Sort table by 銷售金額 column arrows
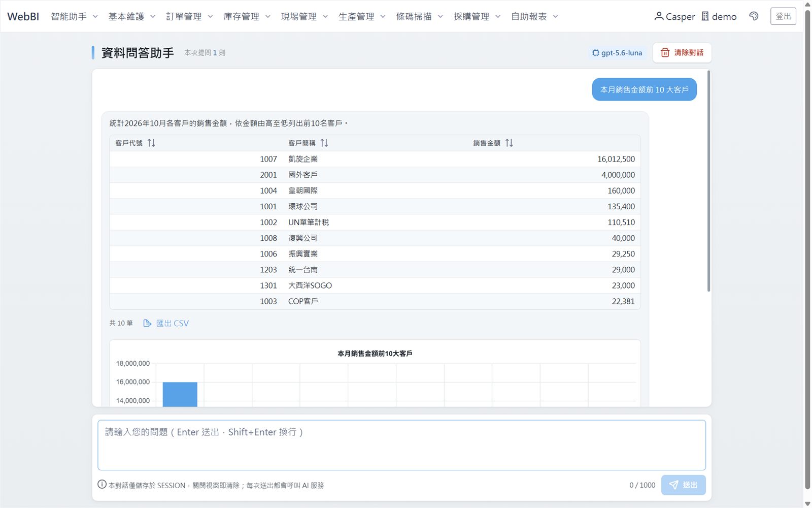812x508 pixels. click(509, 143)
